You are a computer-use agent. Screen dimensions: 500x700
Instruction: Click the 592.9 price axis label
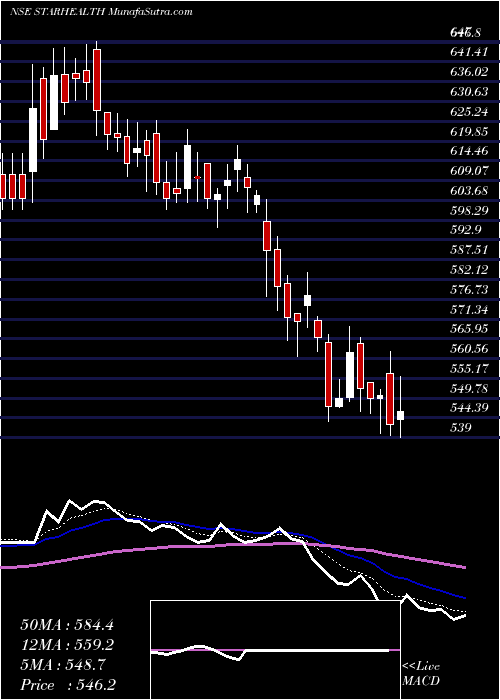pyautogui.click(x=465, y=229)
